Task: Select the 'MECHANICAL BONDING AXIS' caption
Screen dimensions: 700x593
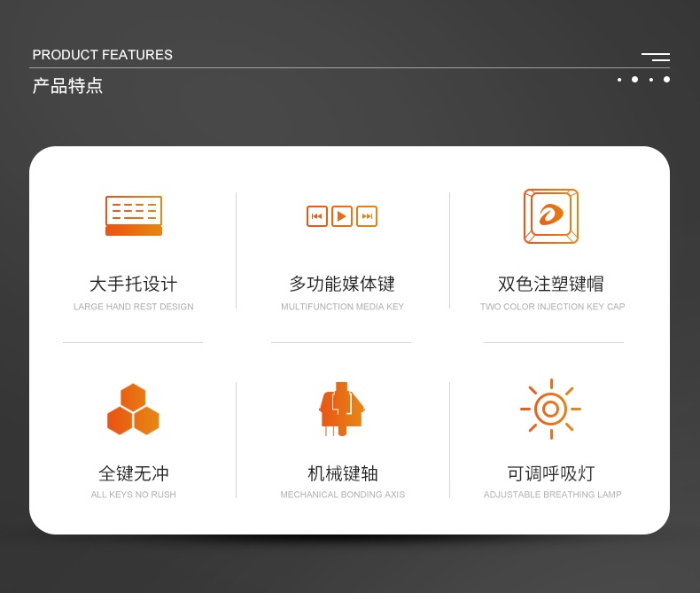Action: point(342,495)
